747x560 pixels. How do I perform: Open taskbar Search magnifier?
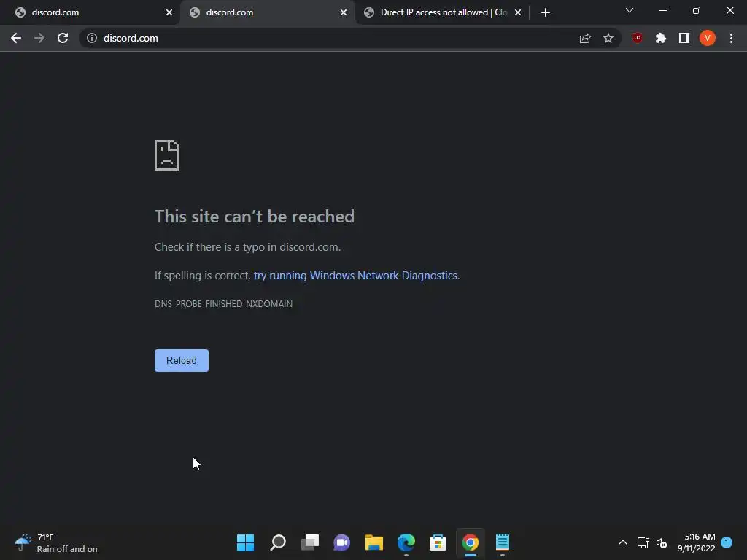[278, 542]
